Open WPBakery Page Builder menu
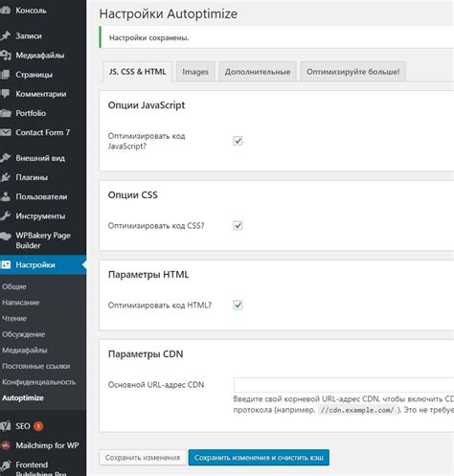454x476 pixels. pyautogui.click(x=43, y=240)
